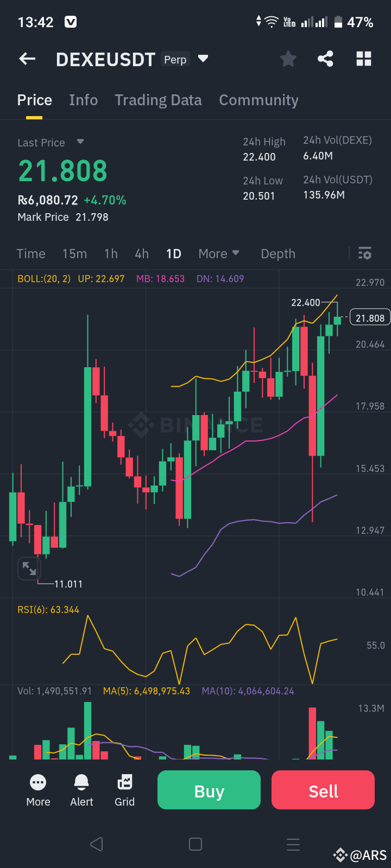Expand the Last Price type dropdown

(80, 142)
